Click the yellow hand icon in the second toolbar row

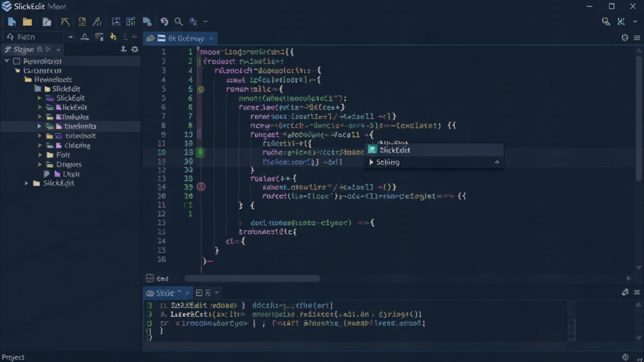coord(113,37)
